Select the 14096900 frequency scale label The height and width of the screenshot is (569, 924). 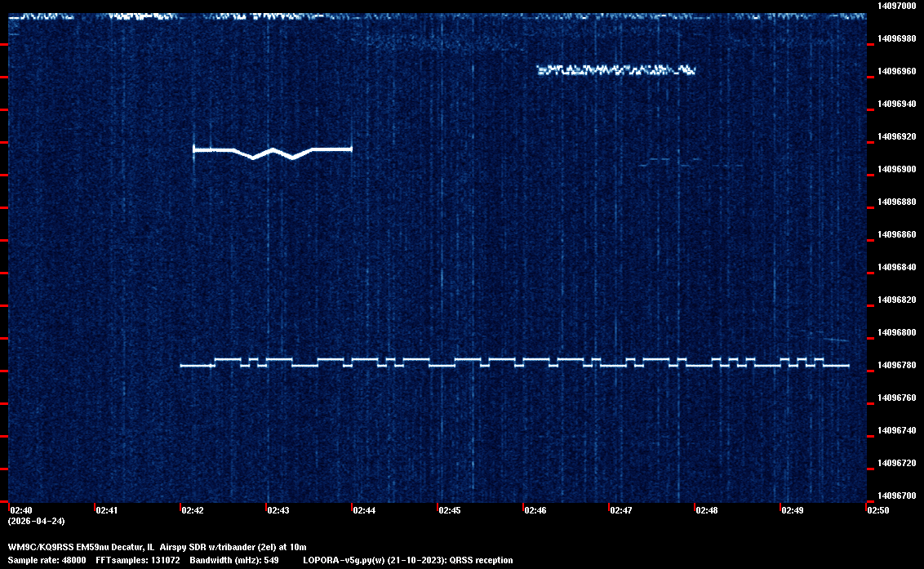click(x=897, y=169)
